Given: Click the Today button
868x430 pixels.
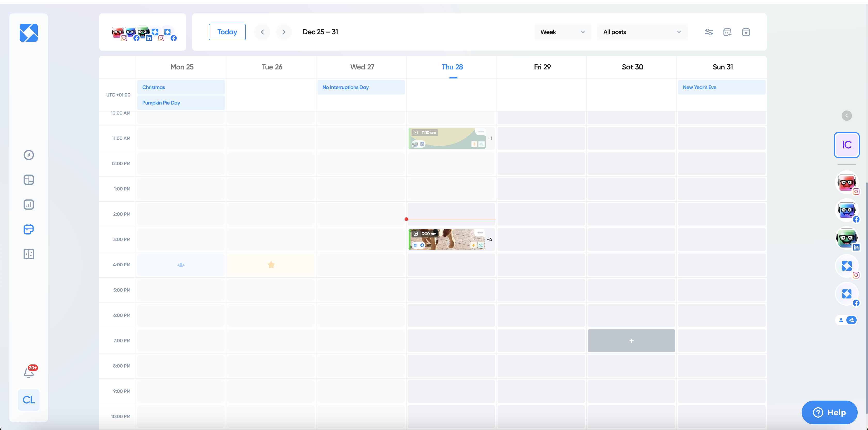Looking at the screenshot, I should point(227,32).
